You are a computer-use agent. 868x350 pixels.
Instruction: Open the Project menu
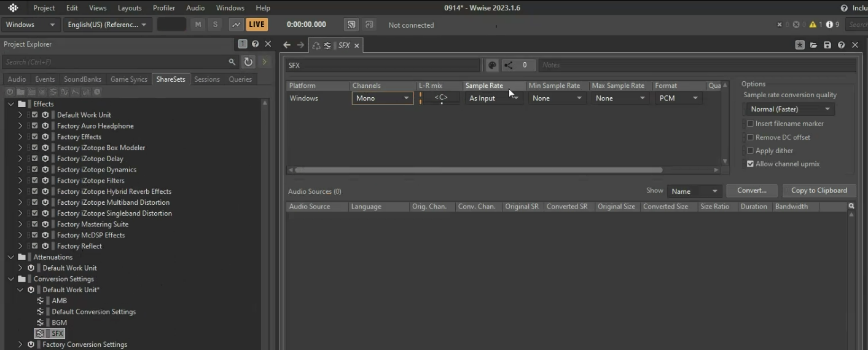pyautogui.click(x=44, y=8)
